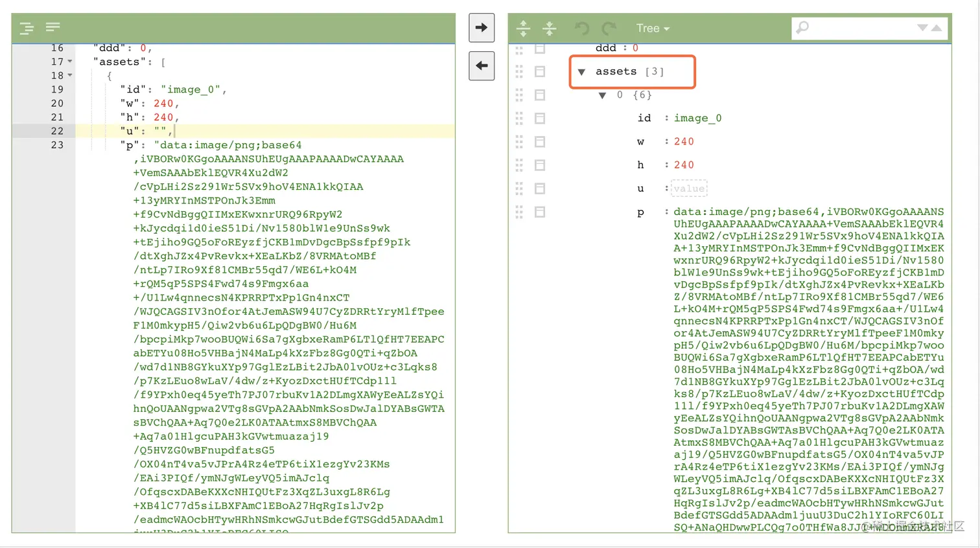Redo last action in tree editor
Screen dimensions: 980x548
[x=608, y=28]
